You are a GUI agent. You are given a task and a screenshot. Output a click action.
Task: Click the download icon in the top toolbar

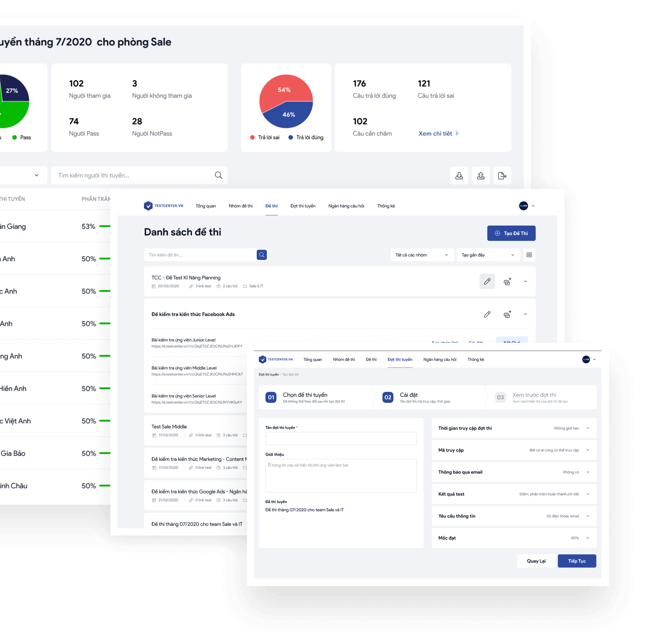(460, 175)
